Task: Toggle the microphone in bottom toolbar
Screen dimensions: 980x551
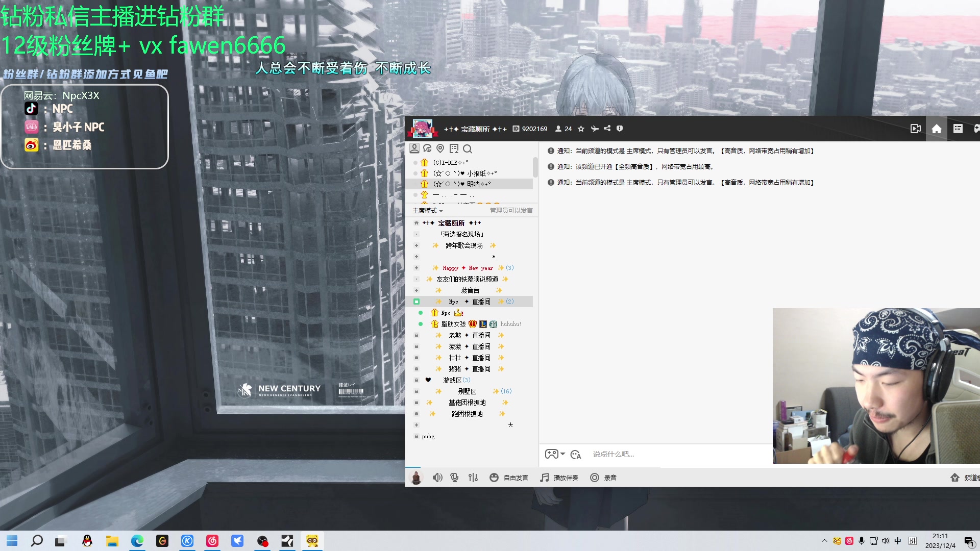Action: [454, 478]
